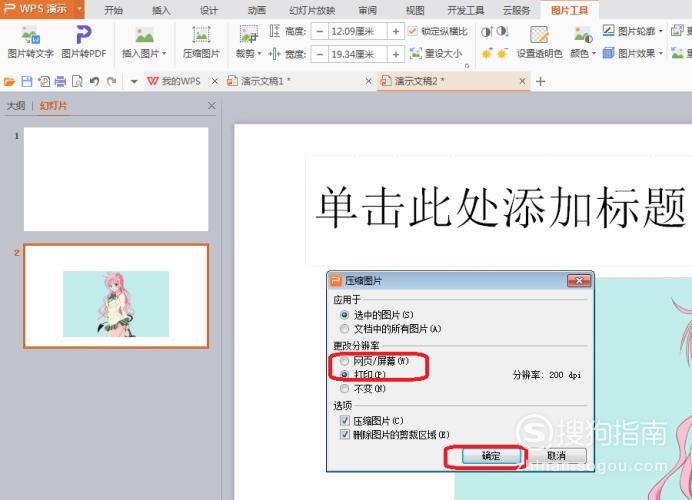Click the print icon in quick toolbar
The width and height of the screenshot is (692, 500).
click(60, 82)
